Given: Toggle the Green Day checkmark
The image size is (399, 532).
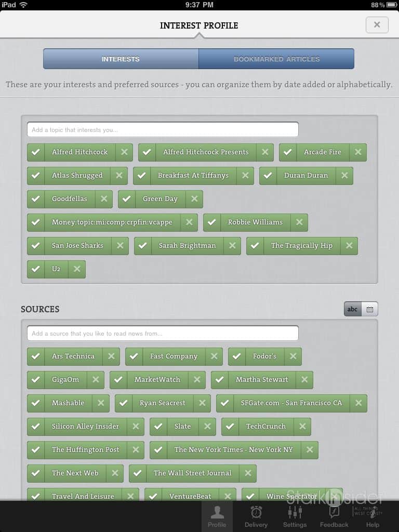Looking at the screenshot, I should (127, 199).
